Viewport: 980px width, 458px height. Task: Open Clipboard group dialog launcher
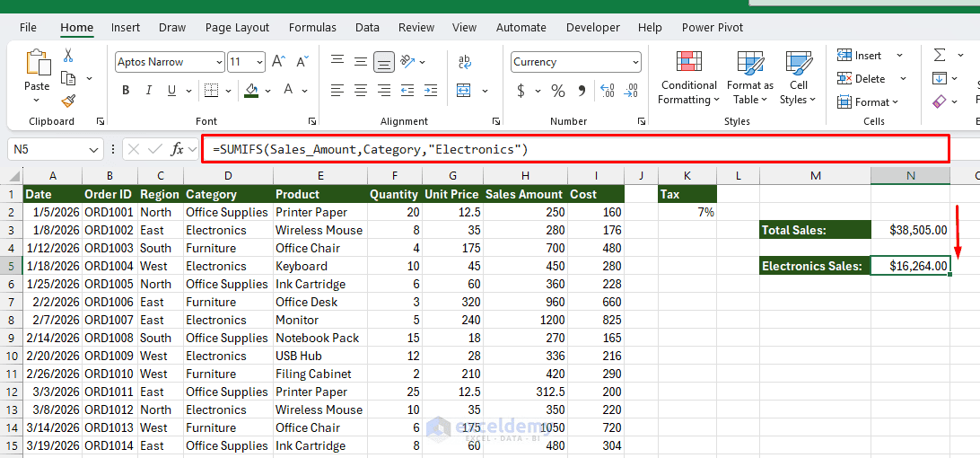pos(100,121)
